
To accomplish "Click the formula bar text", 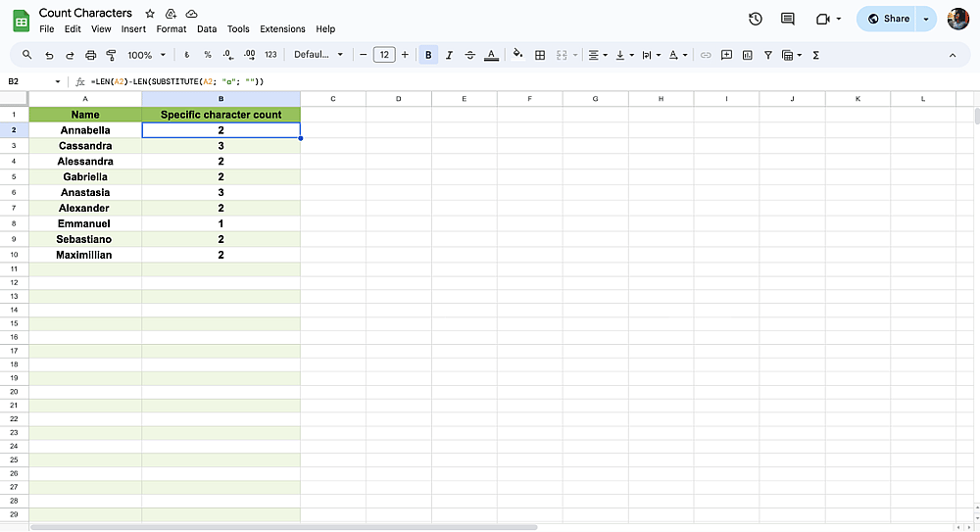I will pyautogui.click(x=177, y=81).
